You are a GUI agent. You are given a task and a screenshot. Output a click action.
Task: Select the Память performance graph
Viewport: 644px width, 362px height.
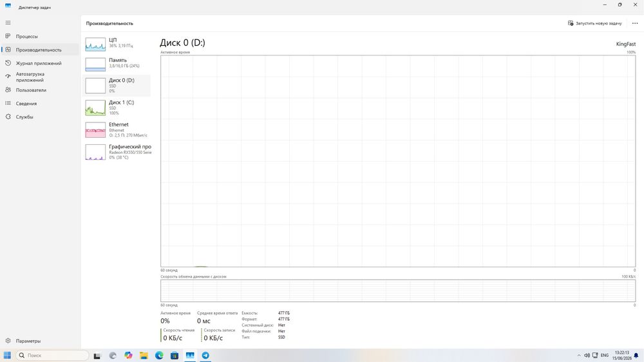[x=117, y=64]
